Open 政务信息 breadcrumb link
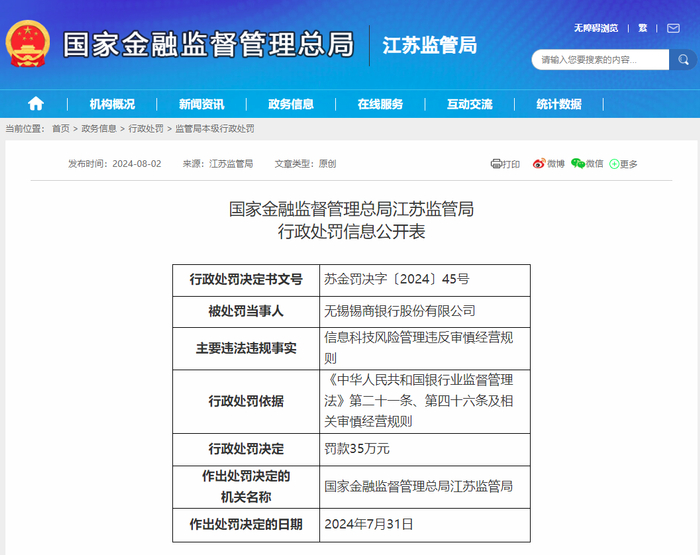Screen dimensions: 700x555 point(99,129)
